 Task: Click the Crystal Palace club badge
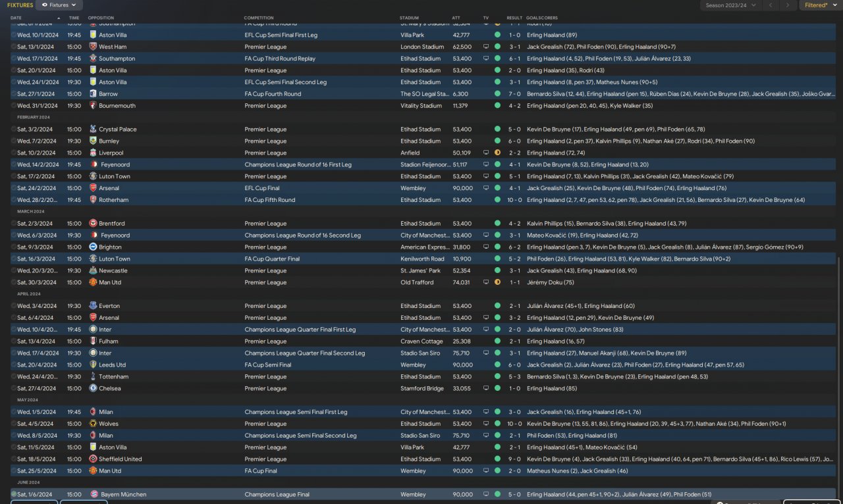[93, 130]
